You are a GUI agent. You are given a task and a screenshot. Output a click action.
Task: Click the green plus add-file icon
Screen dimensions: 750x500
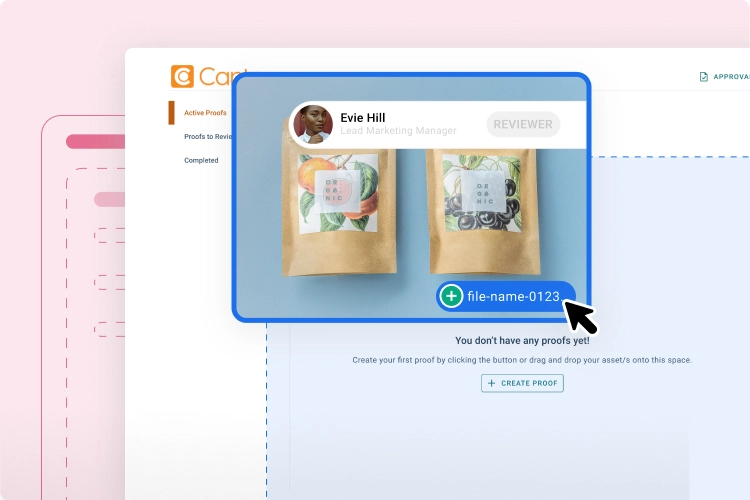point(452,296)
